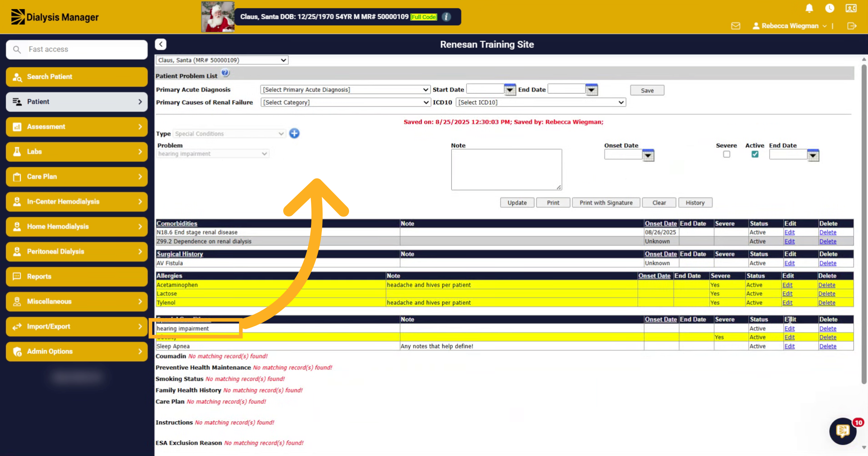This screenshot has width=868, height=456.
Task: Open the notifications bell icon
Action: point(809,8)
